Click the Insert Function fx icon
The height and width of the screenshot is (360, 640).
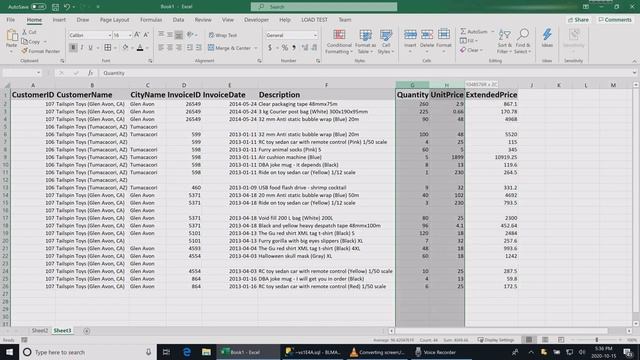(90, 73)
